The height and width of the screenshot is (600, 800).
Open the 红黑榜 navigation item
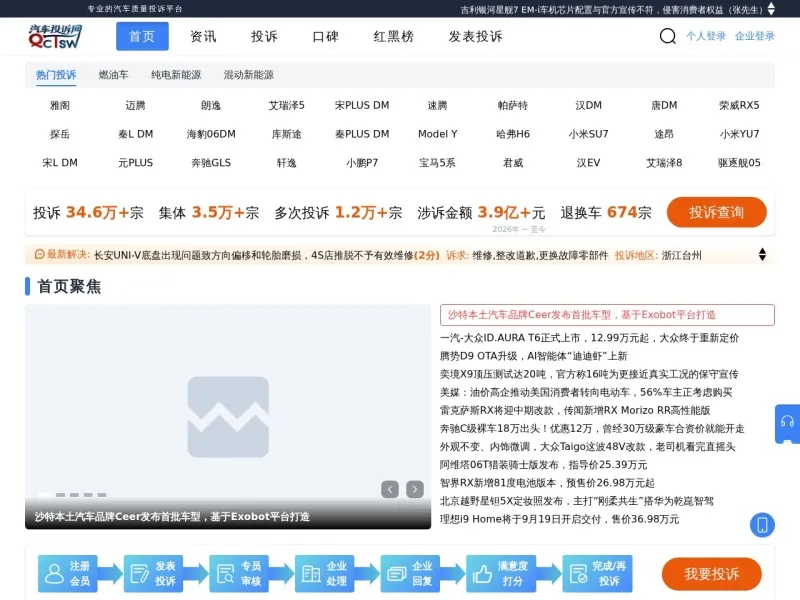tap(393, 36)
